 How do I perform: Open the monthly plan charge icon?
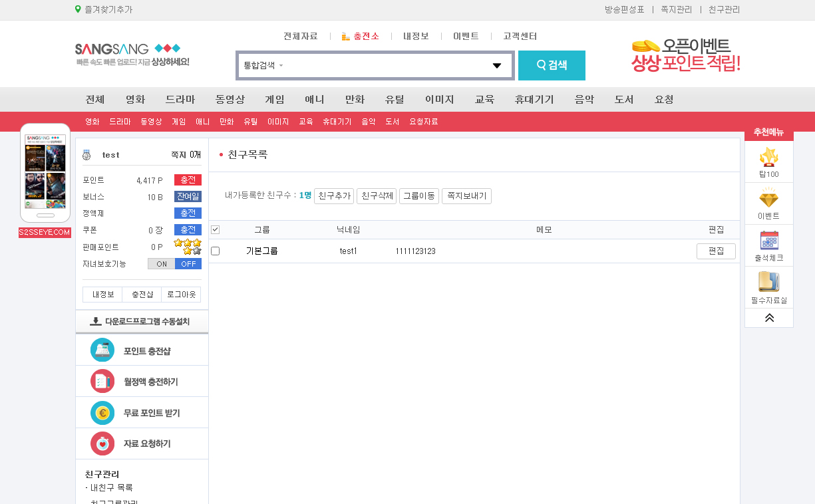click(x=102, y=382)
